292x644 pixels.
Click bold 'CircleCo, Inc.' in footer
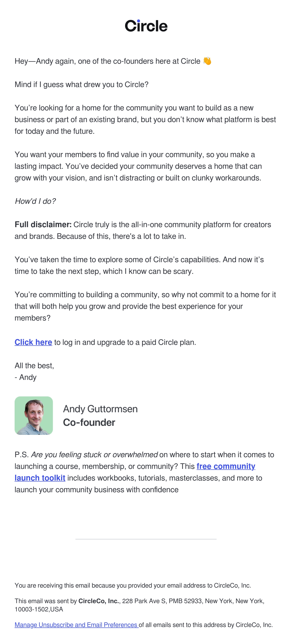[x=99, y=601]
